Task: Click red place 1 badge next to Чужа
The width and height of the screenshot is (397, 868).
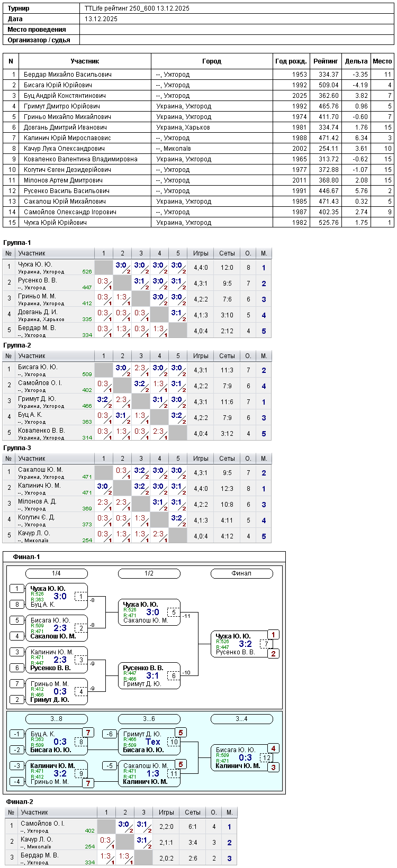Action: pyautogui.click(x=273, y=635)
